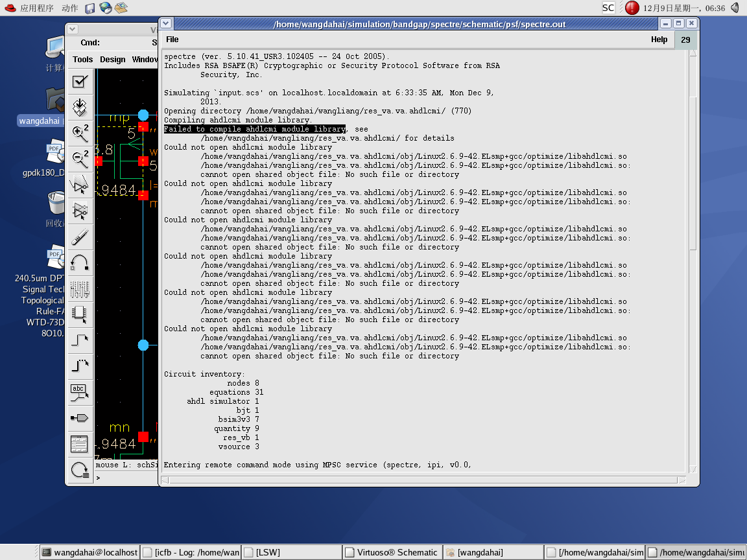Click the spectre.out vertical scrollbar
747x560 pixels.
tap(693, 261)
